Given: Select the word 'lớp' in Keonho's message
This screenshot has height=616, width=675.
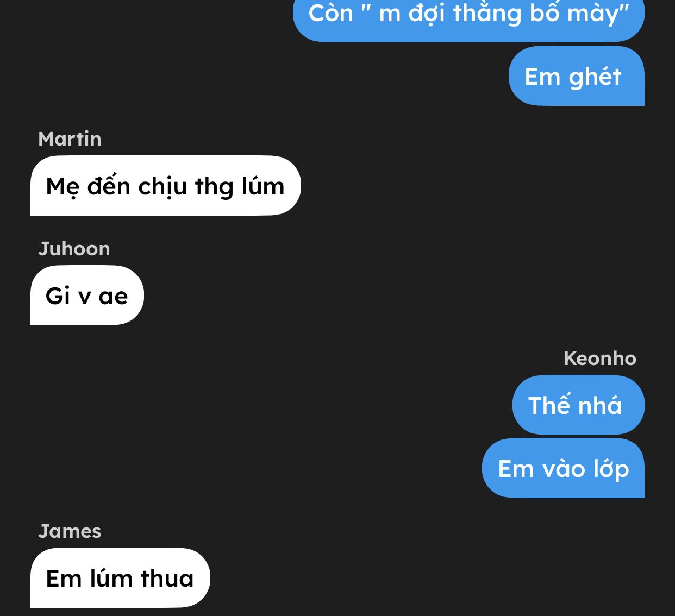Looking at the screenshot, I should tap(611, 469).
